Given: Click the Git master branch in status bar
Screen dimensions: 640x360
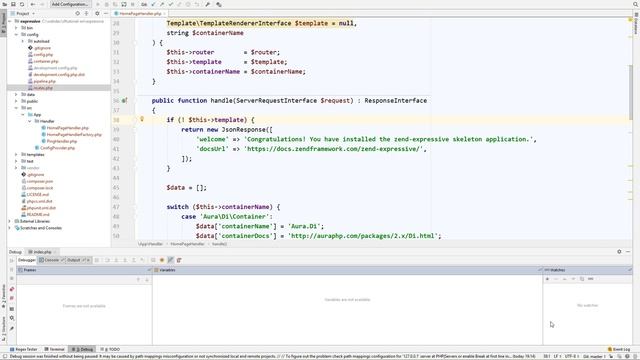Looking at the screenshot, I should click(x=595, y=356).
